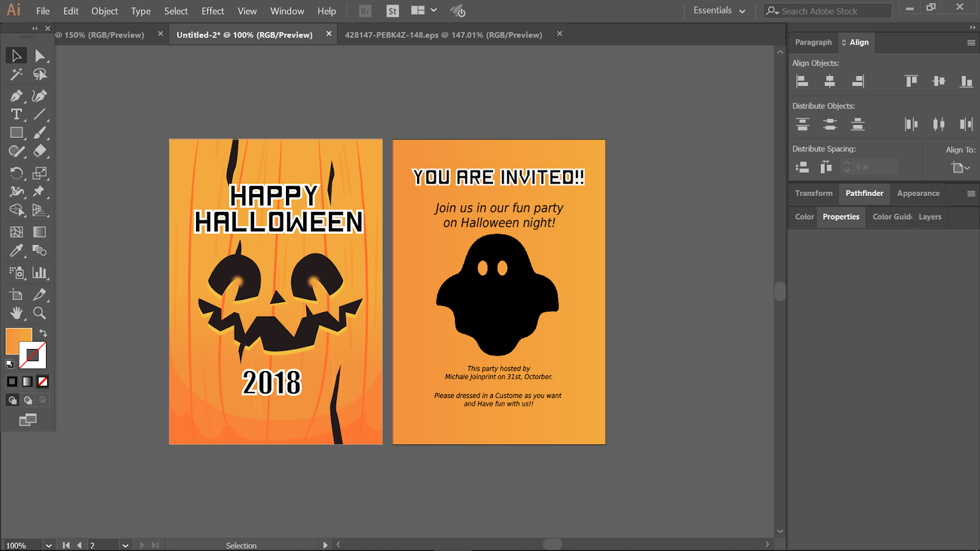Select the Type tool

17,114
